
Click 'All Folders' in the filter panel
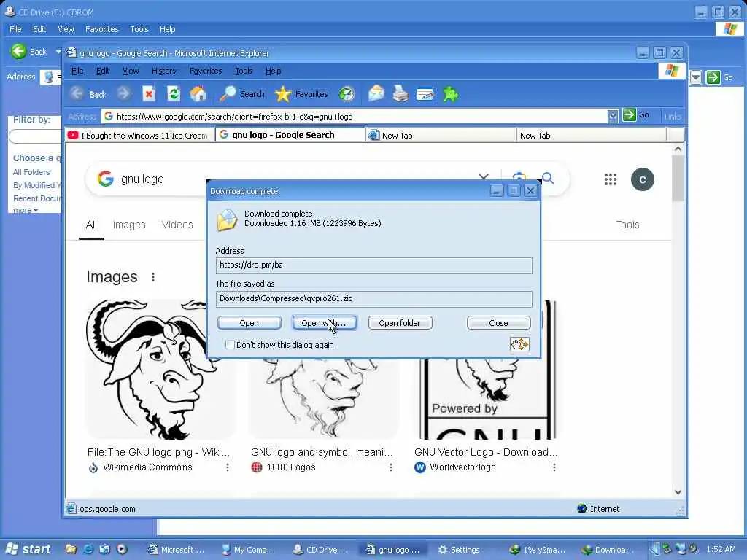tap(31, 172)
